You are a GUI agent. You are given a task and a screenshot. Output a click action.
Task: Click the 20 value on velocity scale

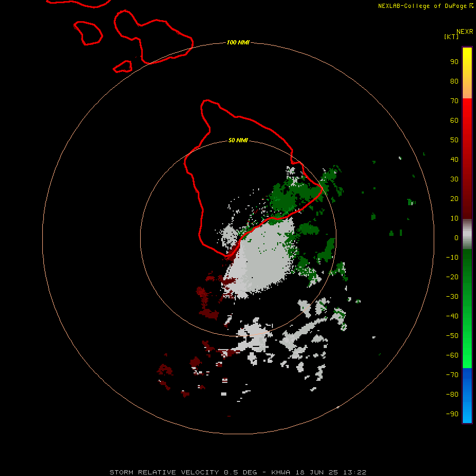point(454,198)
